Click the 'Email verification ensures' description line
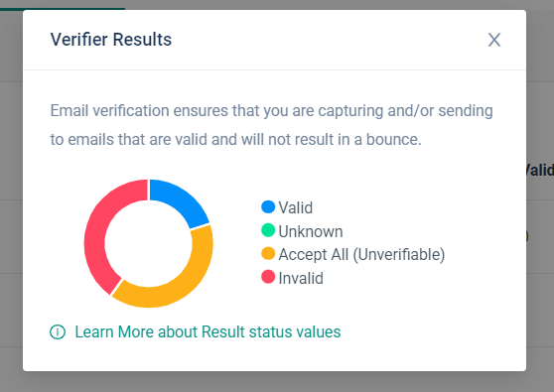Image resolution: width=554 pixels, height=392 pixels. (271, 111)
